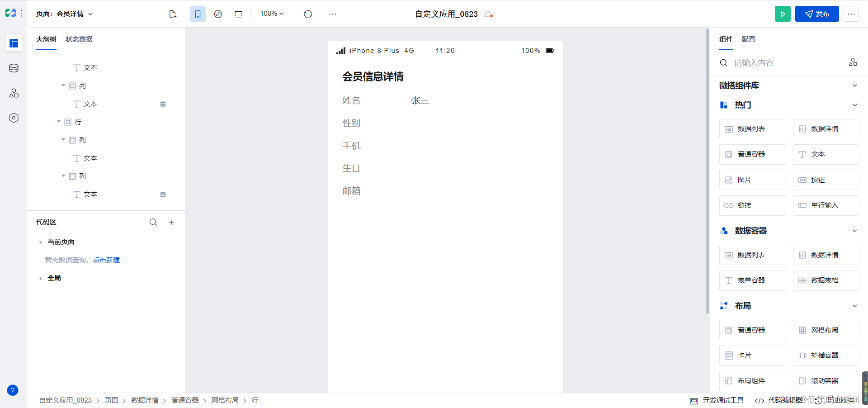The image size is (868, 408).
Task: Select the 邮箱 label on canvas
Action: [351, 191]
